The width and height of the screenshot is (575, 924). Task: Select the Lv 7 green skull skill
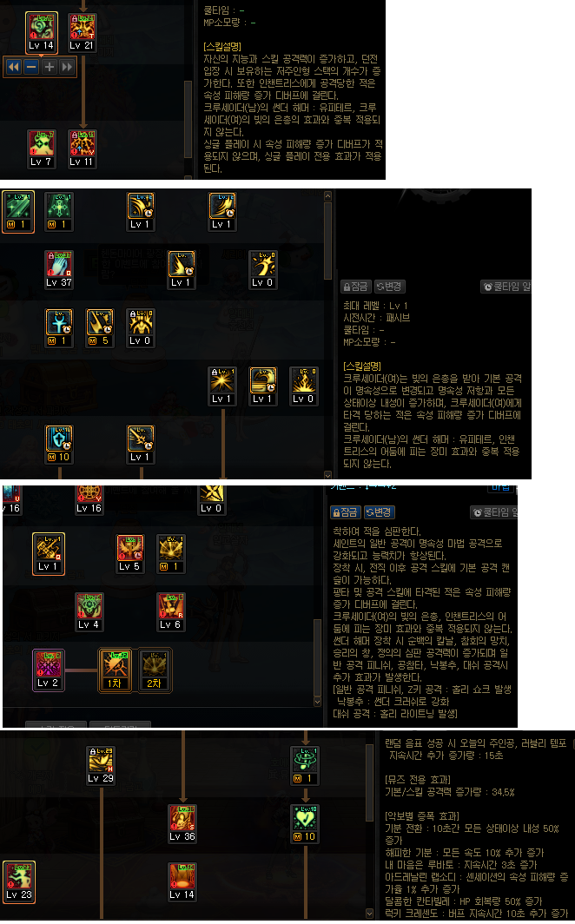coord(41,149)
